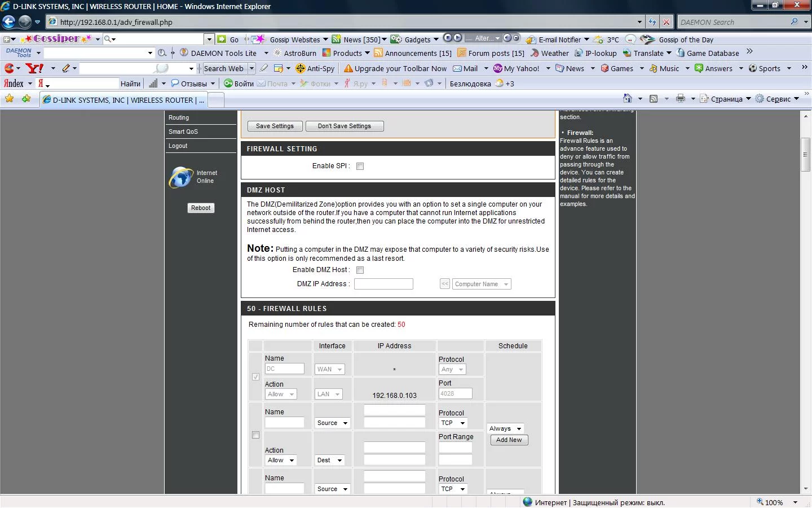Select Routing in the sidebar menu
Image resolution: width=812 pixels, height=508 pixels.
tap(179, 117)
